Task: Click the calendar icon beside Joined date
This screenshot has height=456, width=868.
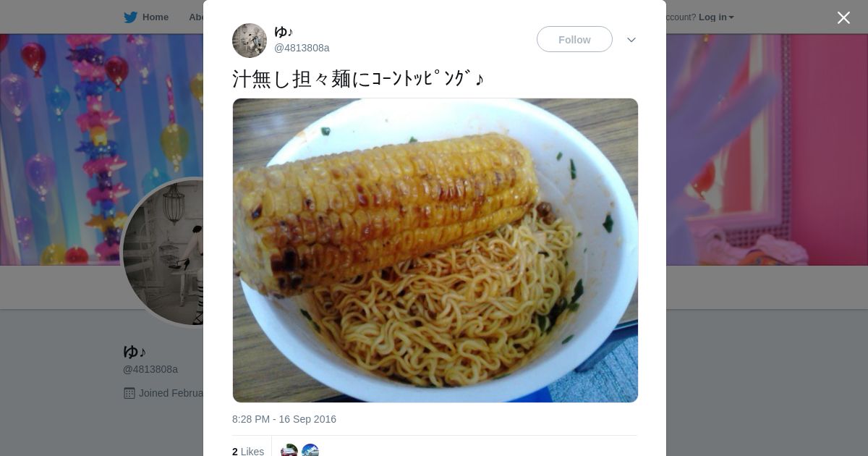Action: (129, 393)
